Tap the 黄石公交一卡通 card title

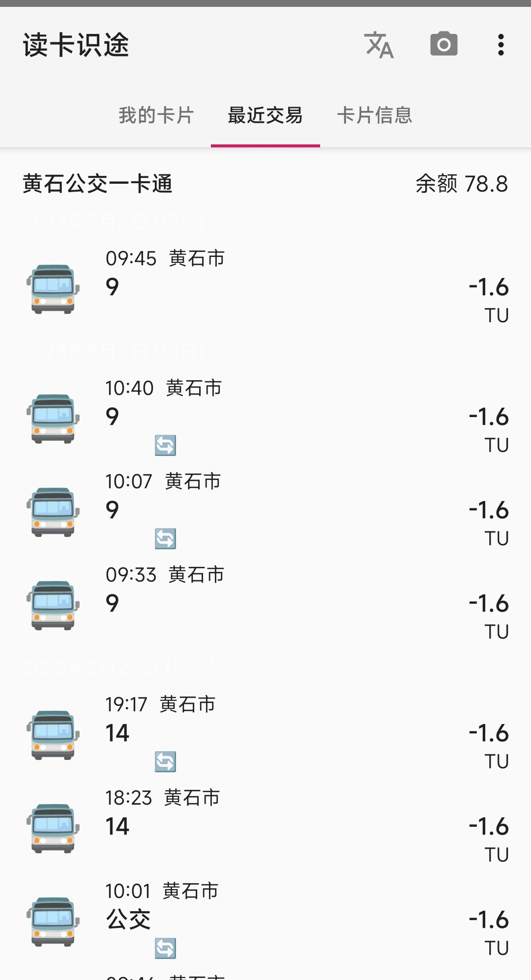(97, 184)
